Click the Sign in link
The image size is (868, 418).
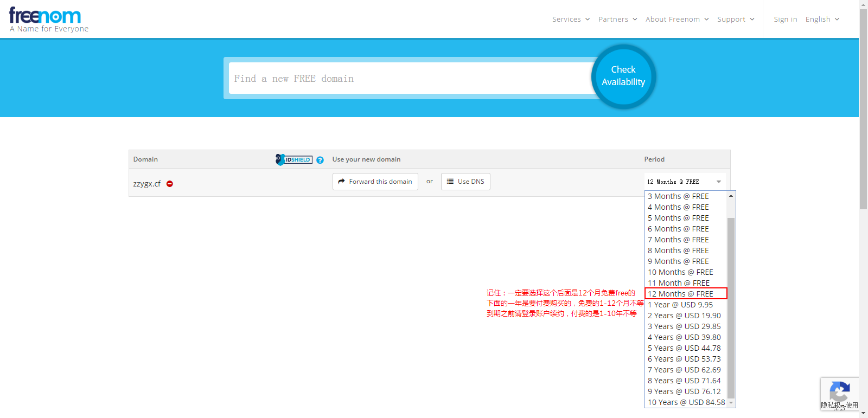coord(785,19)
